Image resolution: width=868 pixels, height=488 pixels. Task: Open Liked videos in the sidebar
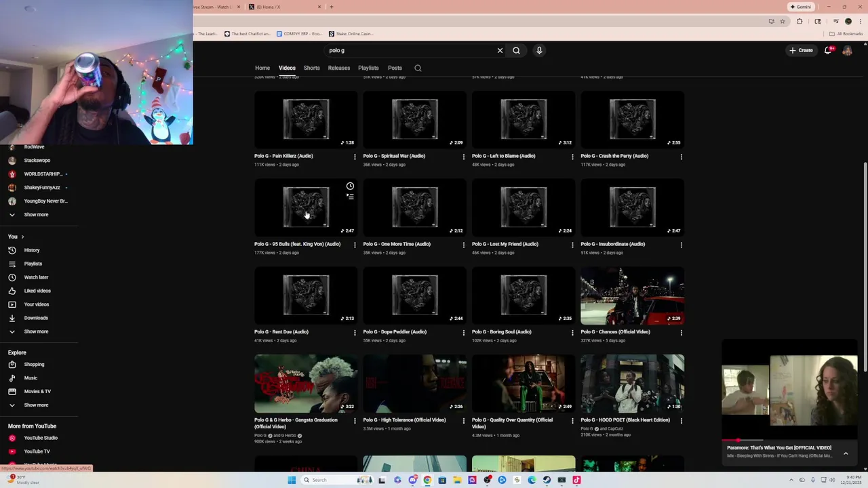(37, 291)
